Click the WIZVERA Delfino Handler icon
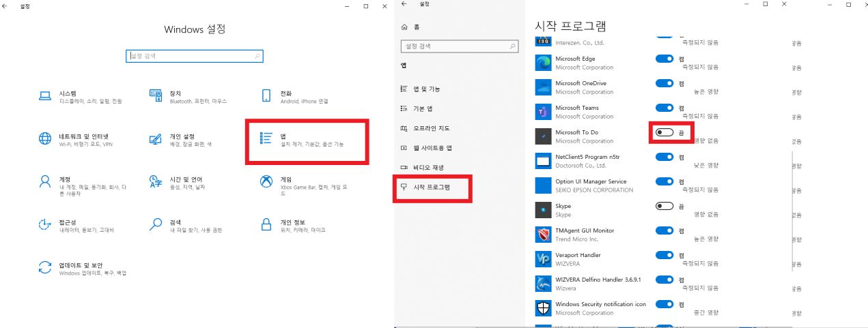868x328 pixels. point(544,284)
